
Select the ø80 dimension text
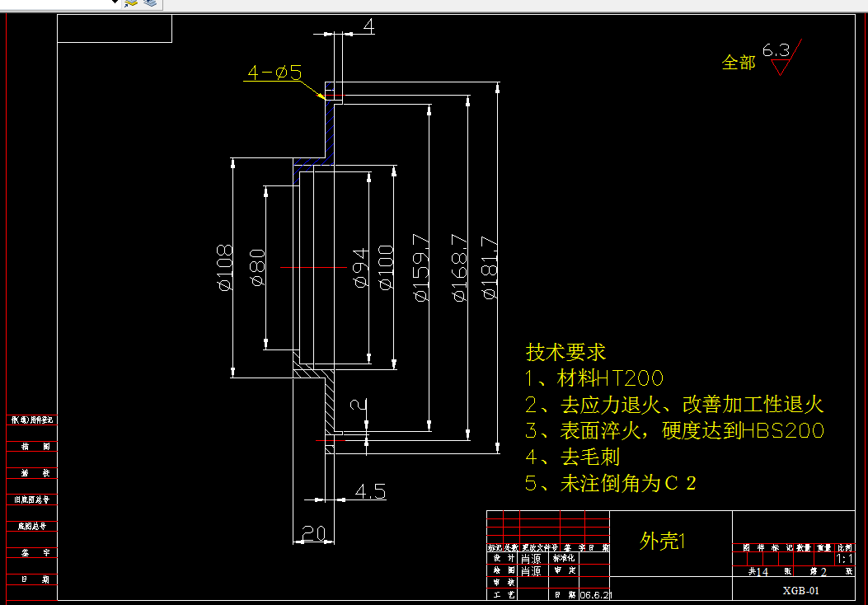(x=258, y=268)
